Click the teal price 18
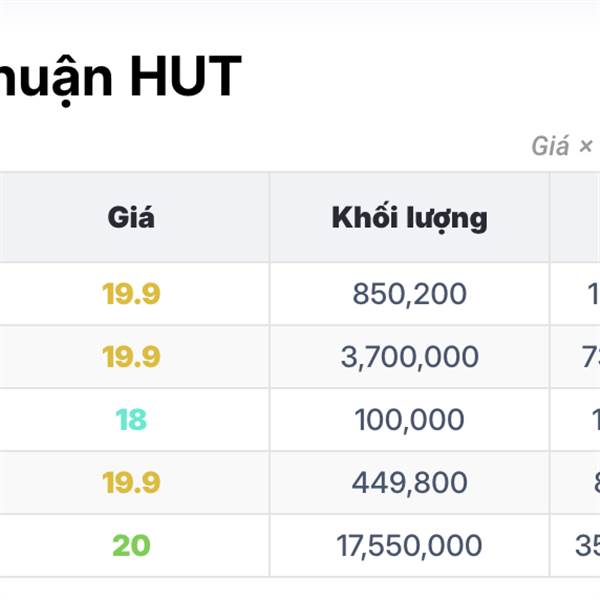 pos(131,419)
